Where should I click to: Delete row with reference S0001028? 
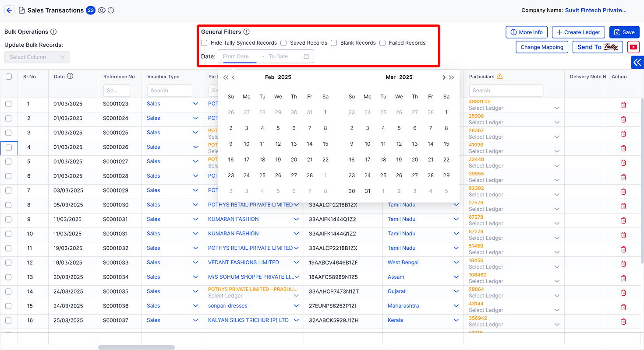[624, 177]
